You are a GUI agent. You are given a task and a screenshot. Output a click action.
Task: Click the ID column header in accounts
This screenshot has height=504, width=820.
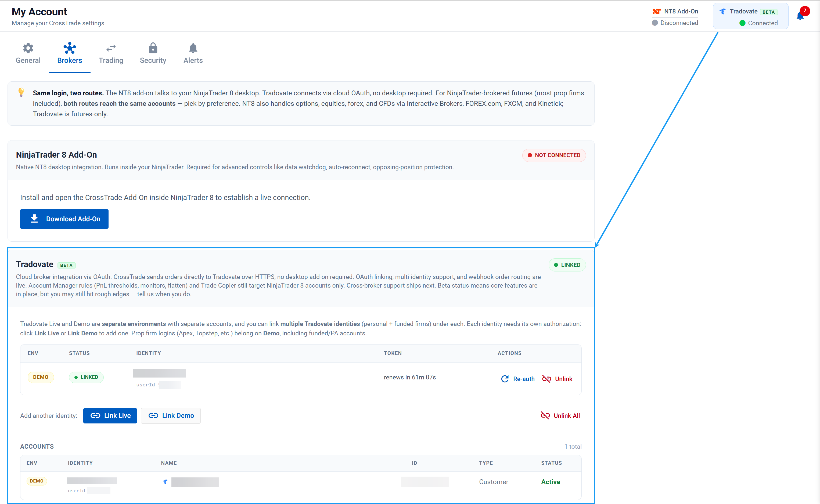coord(415,463)
